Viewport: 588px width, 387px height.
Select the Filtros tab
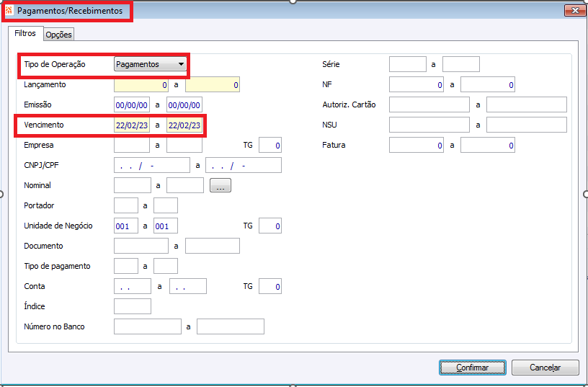point(25,33)
